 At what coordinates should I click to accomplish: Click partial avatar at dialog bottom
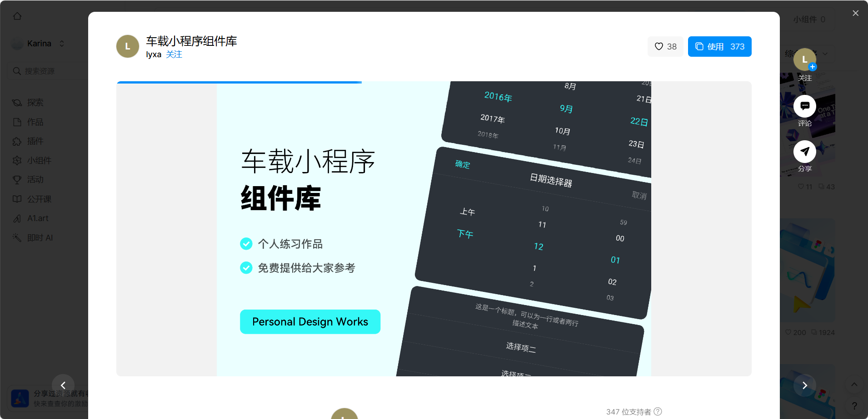click(344, 414)
